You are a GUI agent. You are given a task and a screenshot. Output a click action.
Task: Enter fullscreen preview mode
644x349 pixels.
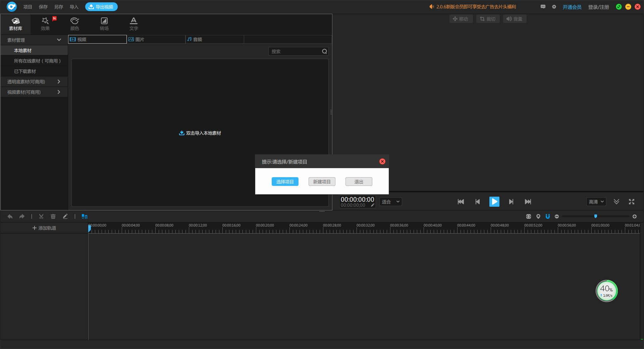coord(631,202)
